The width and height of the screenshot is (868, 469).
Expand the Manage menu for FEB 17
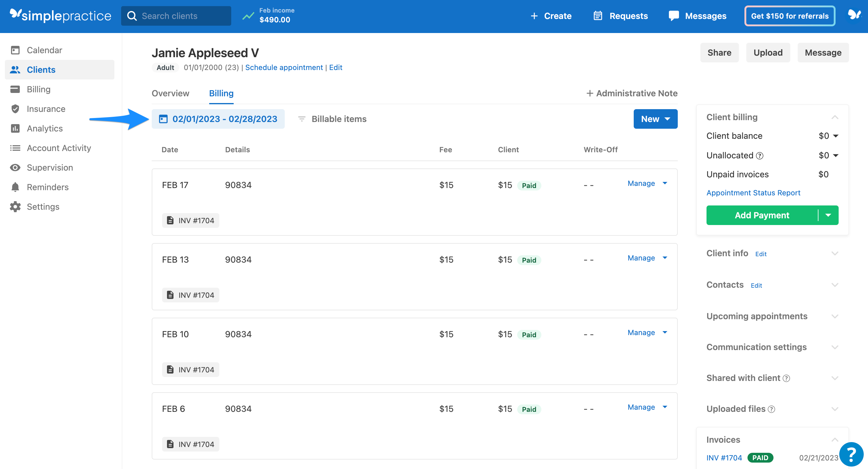[647, 183]
